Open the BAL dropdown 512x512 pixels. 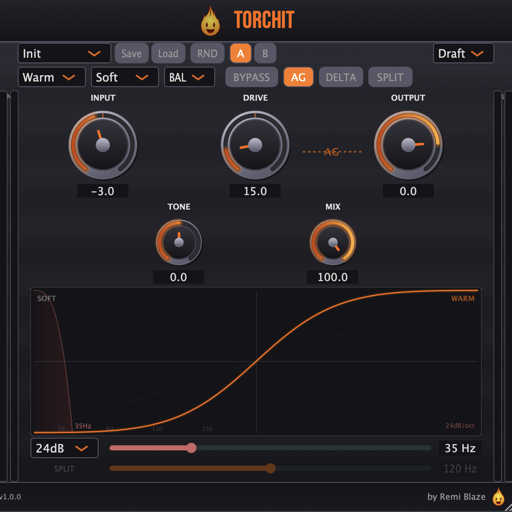point(189,77)
